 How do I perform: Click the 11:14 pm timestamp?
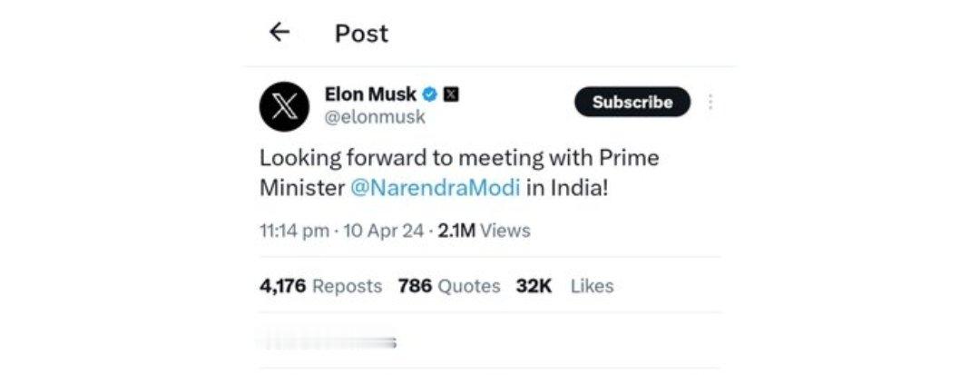pos(294,231)
